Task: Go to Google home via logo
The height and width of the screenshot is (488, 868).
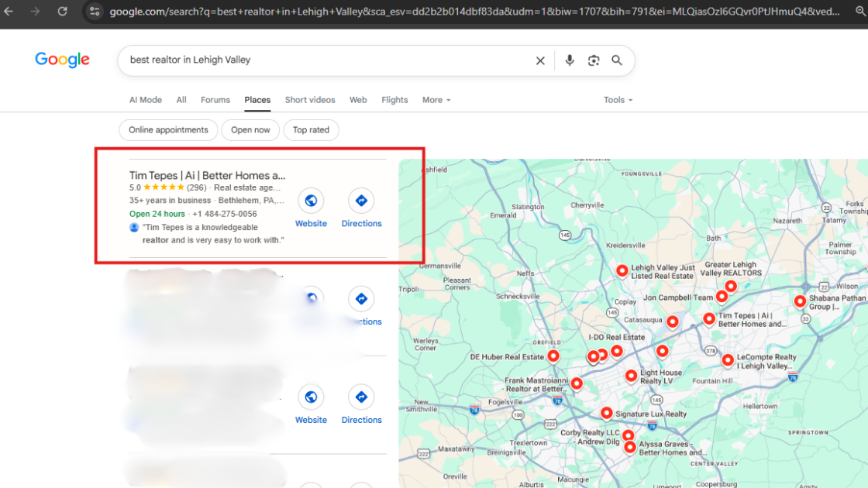Action: 62,60
